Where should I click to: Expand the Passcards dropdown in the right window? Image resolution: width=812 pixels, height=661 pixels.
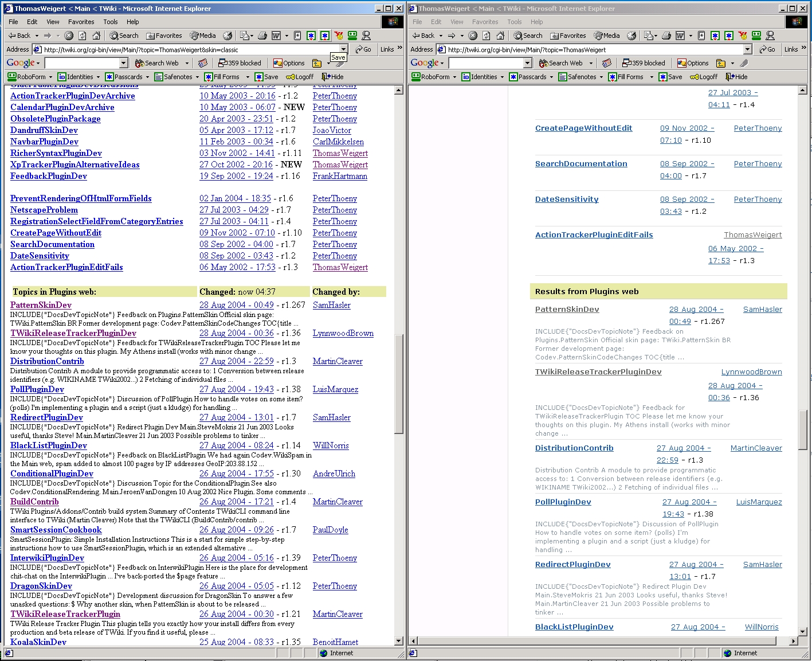pos(551,77)
